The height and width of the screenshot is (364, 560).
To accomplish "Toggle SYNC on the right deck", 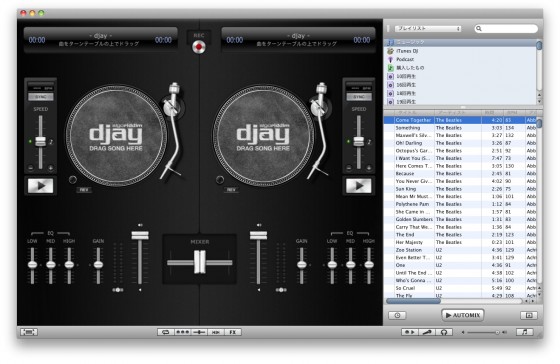I will click(x=359, y=97).
